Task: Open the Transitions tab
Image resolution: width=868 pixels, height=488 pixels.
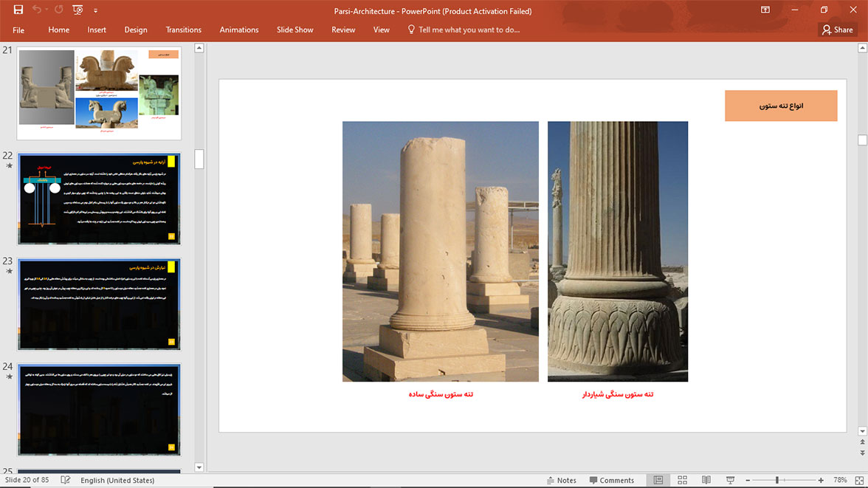Action: click(x=183, y=30)
